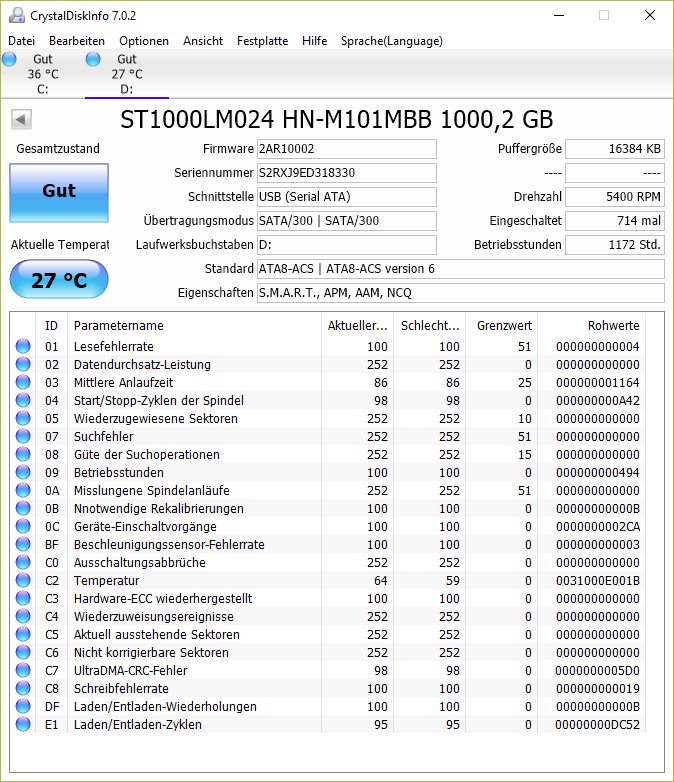Select the Mittlere Anlaufzeit raw value 000000001164
The width and height of the screenshot is (674, 782).
(598, 383)
